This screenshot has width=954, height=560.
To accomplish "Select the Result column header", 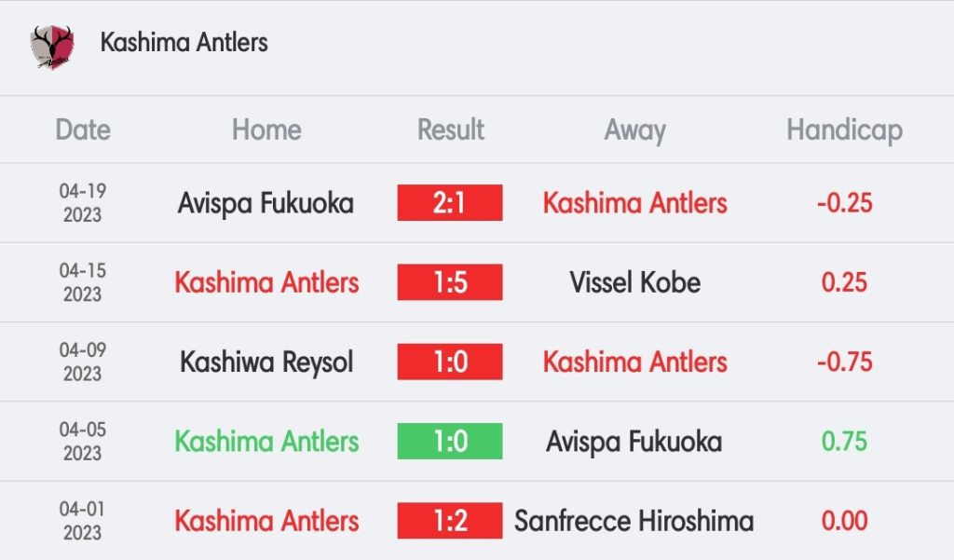I will click(451, 130).
